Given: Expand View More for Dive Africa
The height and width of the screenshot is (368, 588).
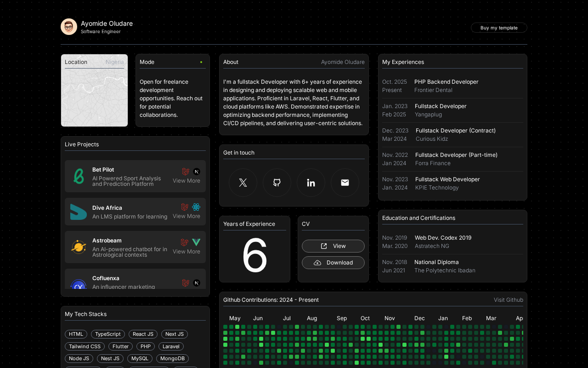Looking at the screenshot, I should coord(187,216).
